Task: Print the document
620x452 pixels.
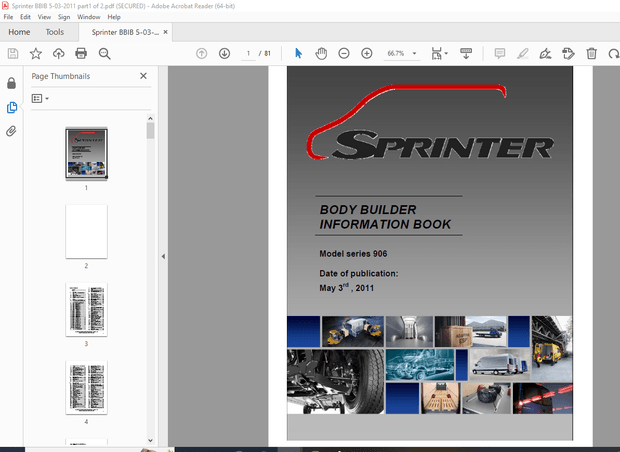Action: 81,53
